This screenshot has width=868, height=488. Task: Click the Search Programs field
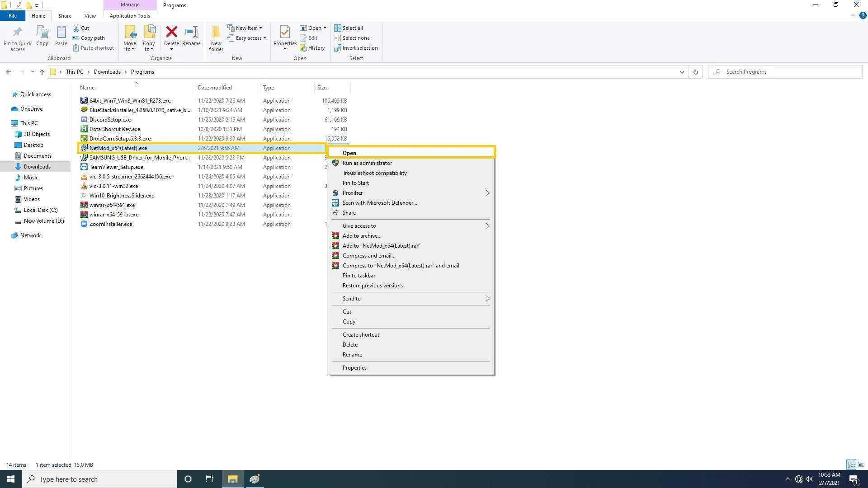click(785, 72)
